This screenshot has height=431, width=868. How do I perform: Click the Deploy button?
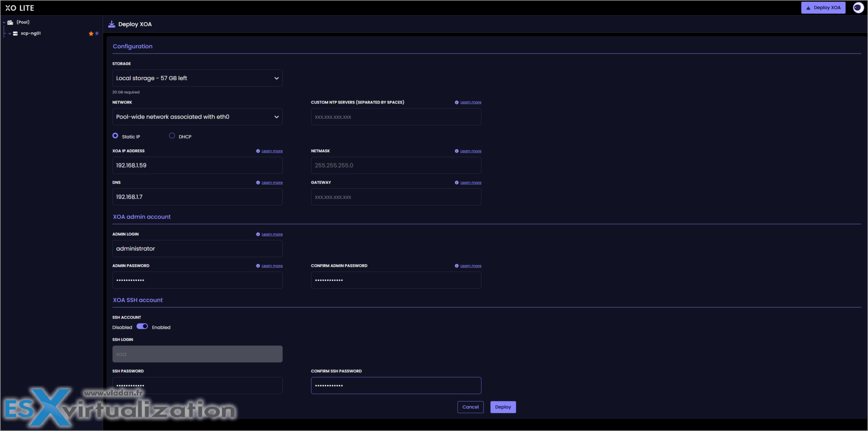[503, 407]
